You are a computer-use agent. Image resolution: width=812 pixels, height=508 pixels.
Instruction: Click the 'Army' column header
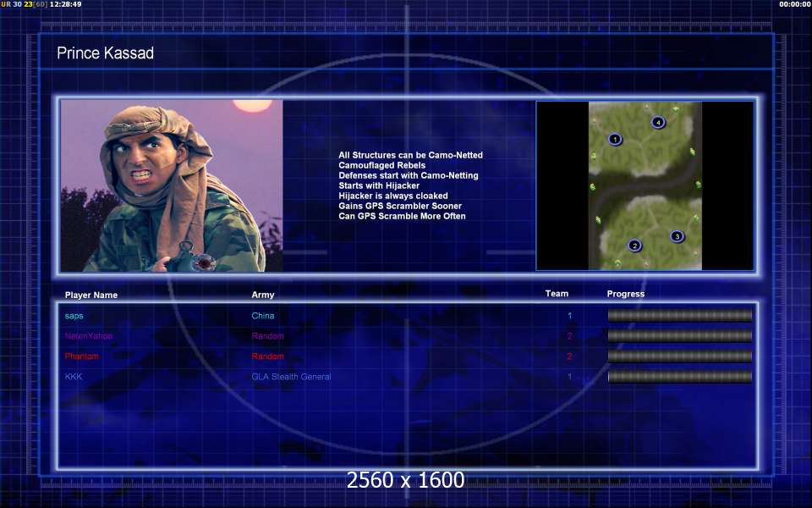[262, 295]
